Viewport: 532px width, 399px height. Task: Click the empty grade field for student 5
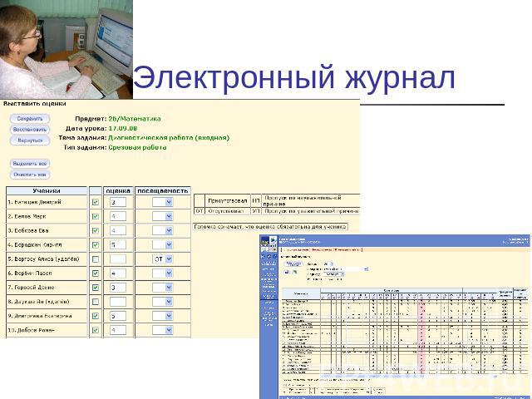pyautogui.click(x=118, y=259)
